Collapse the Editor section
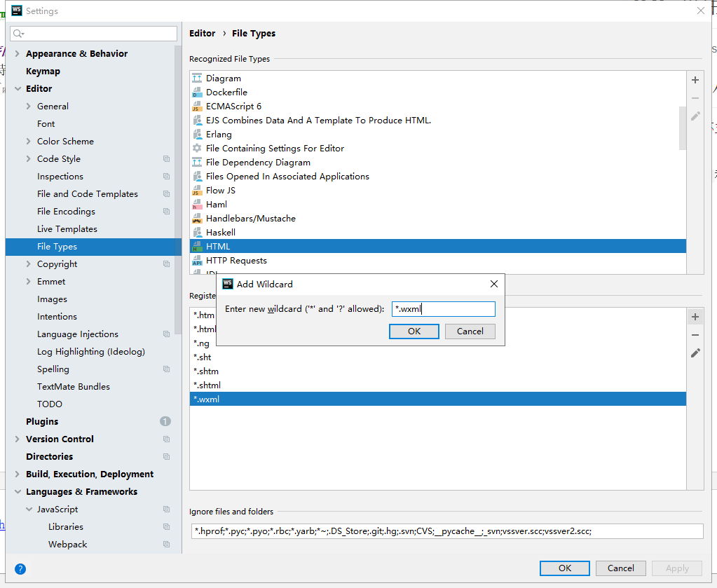 tap(18, 89)
